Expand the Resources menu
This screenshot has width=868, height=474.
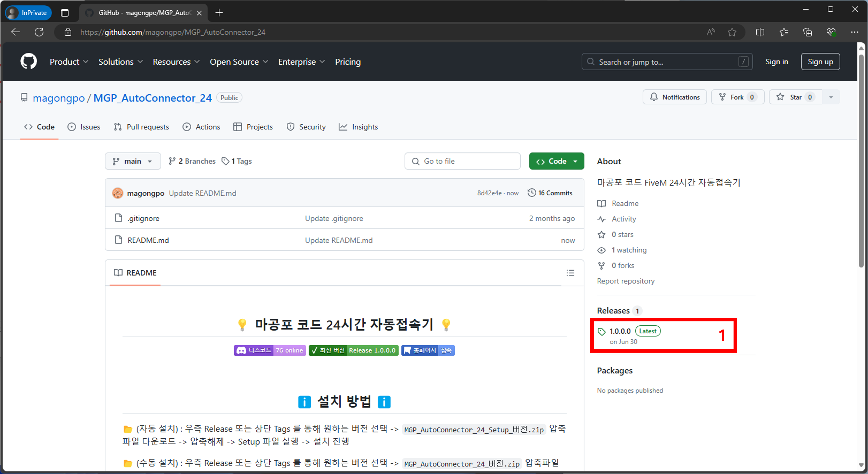tap(176, 62)
